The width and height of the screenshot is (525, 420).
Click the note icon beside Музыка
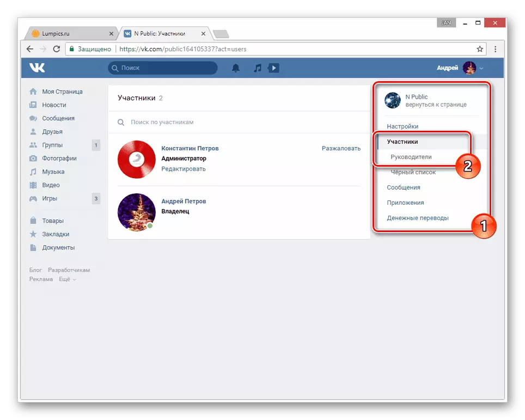33,172
